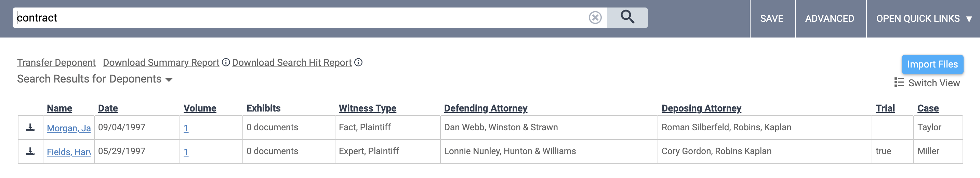Open volume 1 for Fields deponent
The height and width of the screenshot is (178, 980).
pyautogui.click(x=186, y=152)
